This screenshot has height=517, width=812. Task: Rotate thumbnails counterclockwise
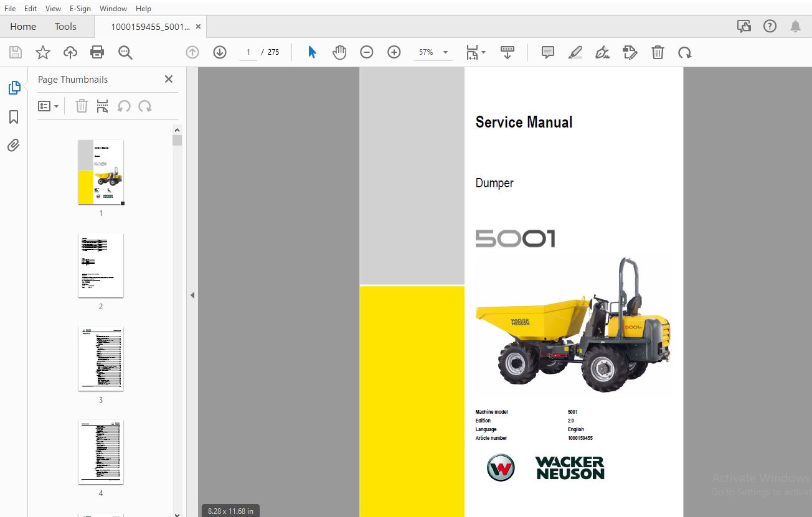124,106
